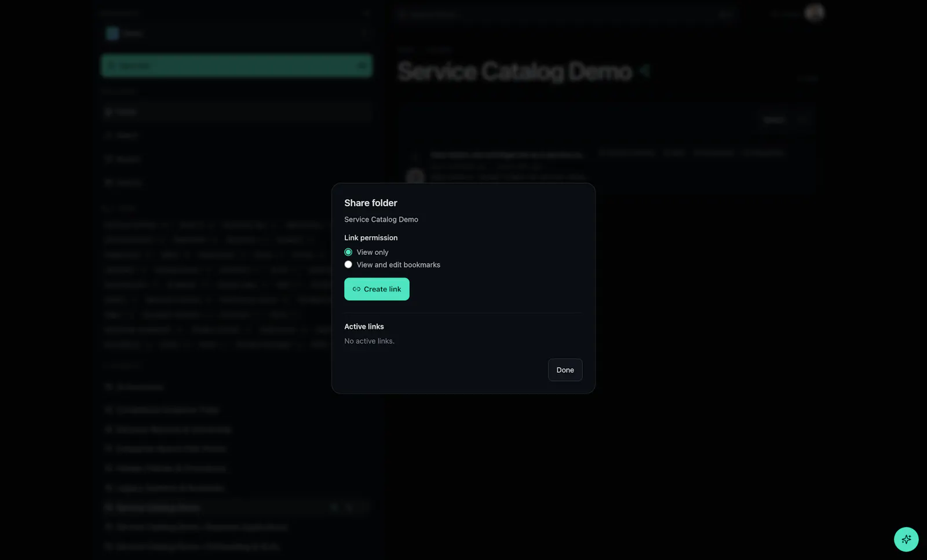
Task: Select View and edit bookmarks permission
Action: click(348, 265)
